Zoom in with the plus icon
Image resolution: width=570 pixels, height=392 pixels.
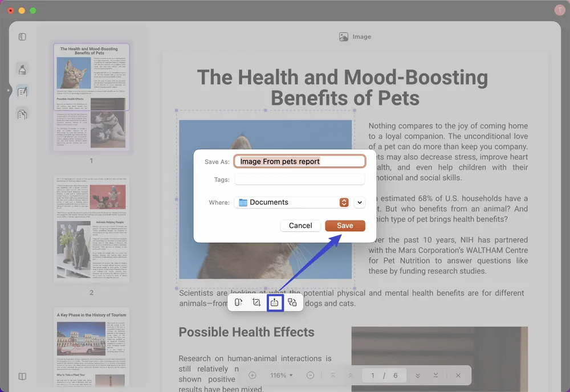pyautogui.click(x=253, y=375)
